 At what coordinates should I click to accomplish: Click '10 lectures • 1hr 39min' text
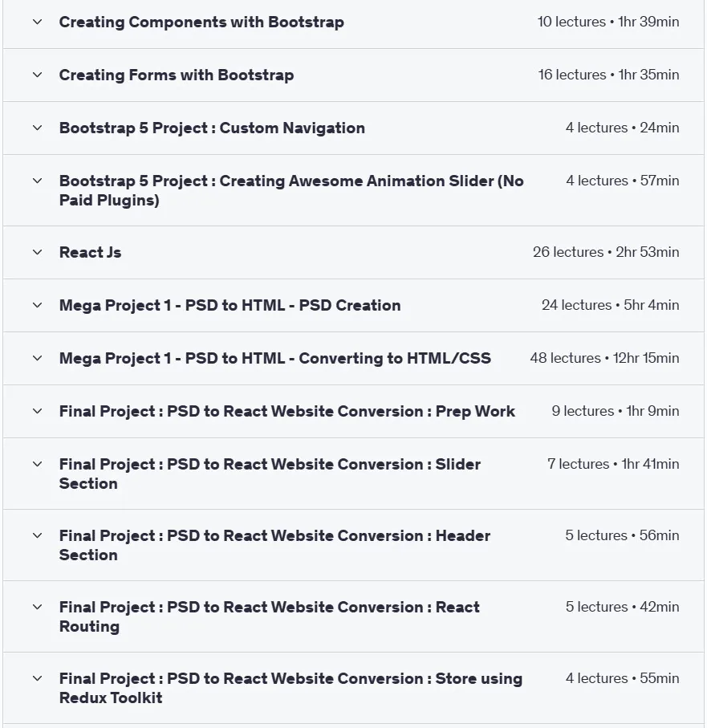point(608,22)
